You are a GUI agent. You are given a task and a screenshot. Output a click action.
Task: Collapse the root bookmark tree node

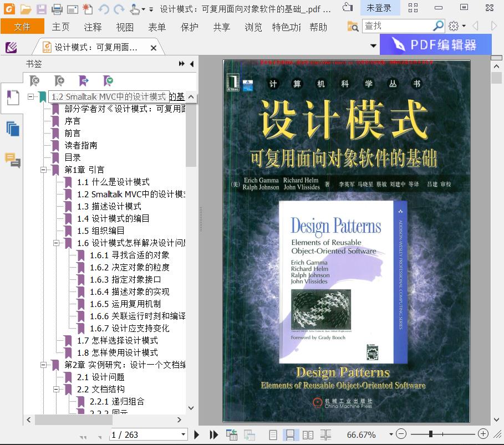tap(31, 96)
